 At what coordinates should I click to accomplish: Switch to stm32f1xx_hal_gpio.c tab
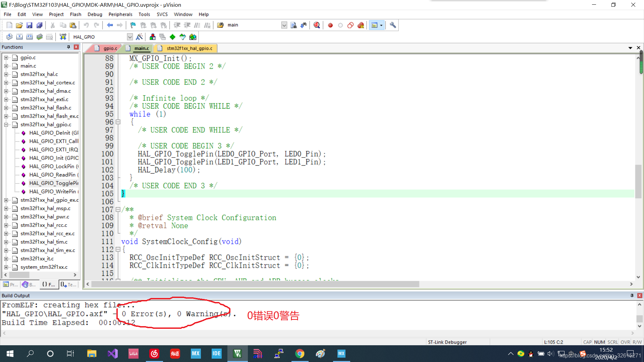(x=187, y=48)
